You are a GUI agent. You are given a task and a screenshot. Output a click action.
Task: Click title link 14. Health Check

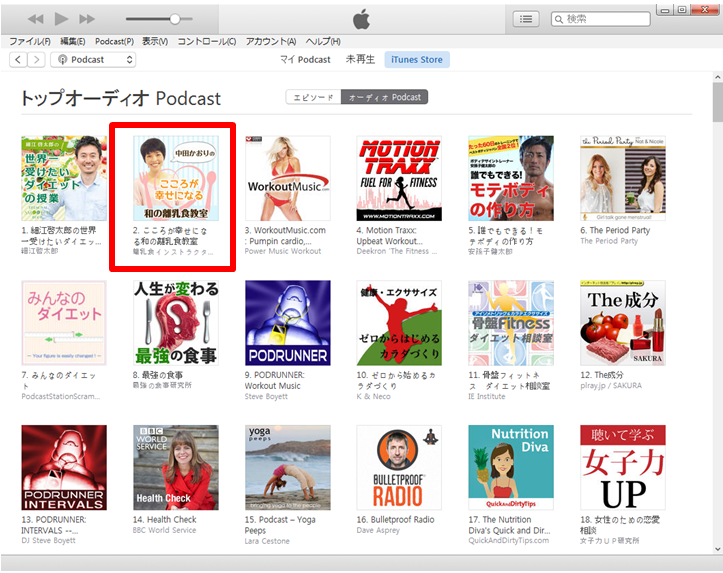tap(165, 520)
